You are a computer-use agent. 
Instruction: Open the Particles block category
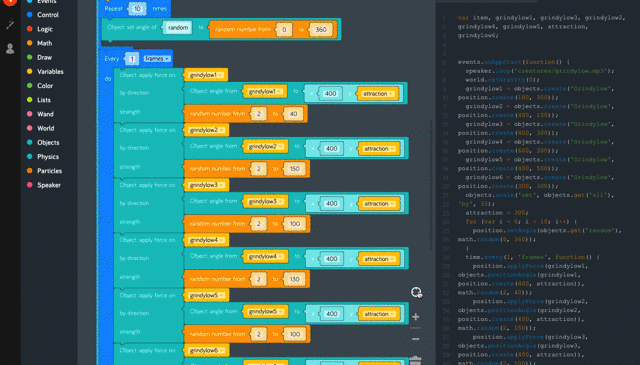click(x=44, y=171)
